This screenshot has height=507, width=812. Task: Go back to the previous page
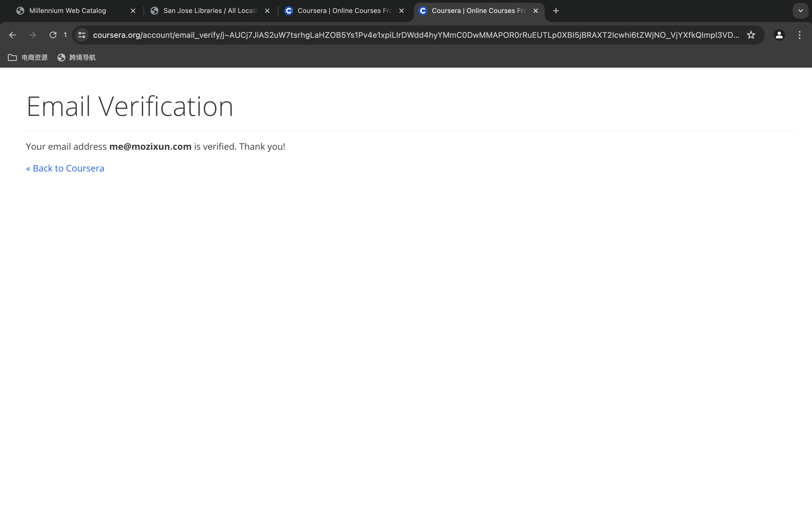(12, 35)
